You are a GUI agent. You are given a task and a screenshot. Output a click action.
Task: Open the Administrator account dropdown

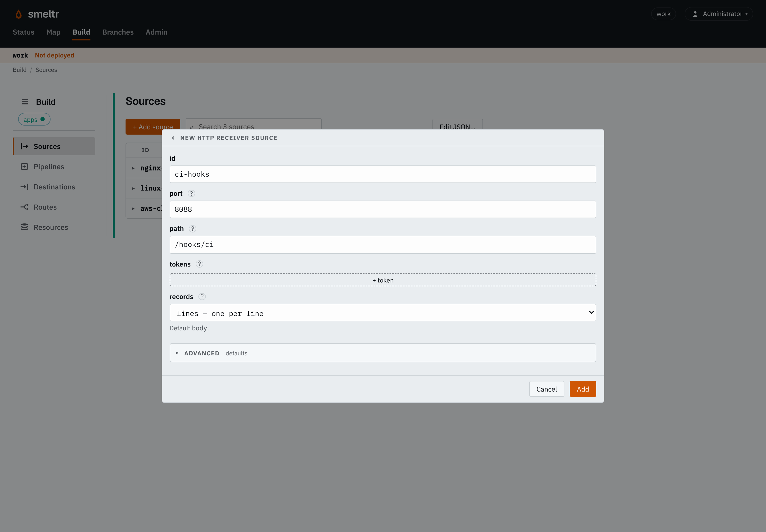tap(719, 14)
